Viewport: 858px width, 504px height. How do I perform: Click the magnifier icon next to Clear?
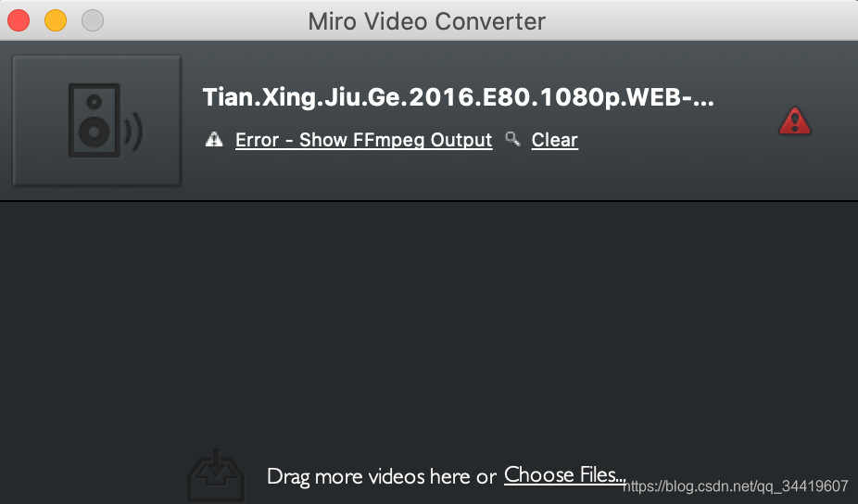[512, 139]
